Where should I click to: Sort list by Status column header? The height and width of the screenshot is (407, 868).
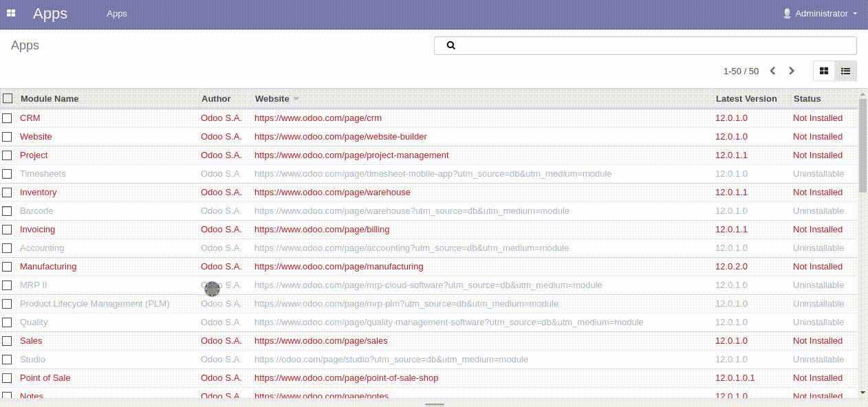pyautogui.click(x=807, y=99)
